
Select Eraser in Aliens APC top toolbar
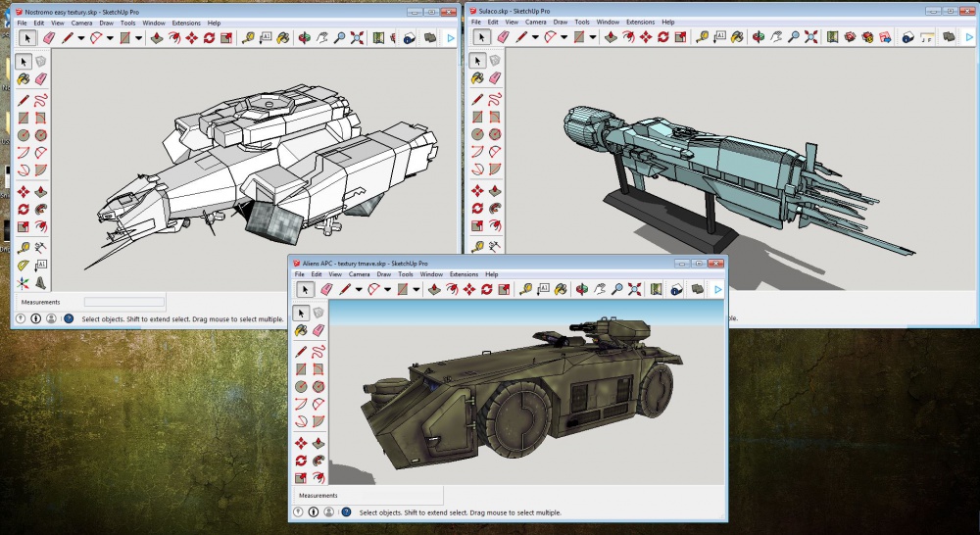click(326, 289)
